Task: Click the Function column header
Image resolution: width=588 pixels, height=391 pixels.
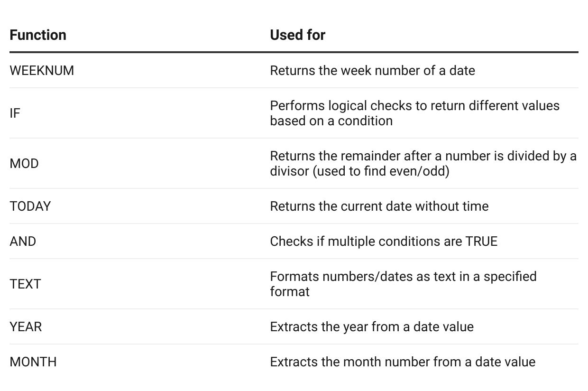Action: click(38, 35)
